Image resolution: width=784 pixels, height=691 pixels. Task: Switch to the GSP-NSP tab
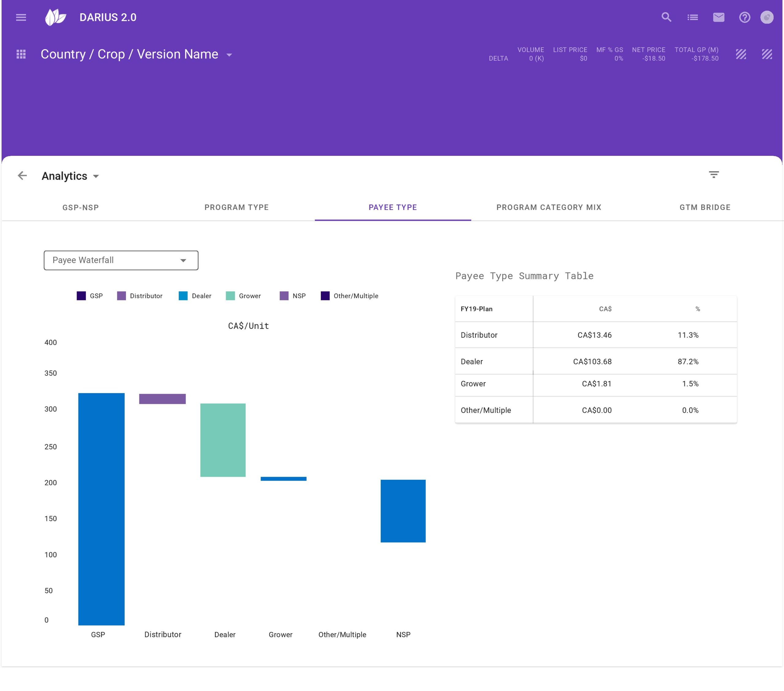coord(81,208)
